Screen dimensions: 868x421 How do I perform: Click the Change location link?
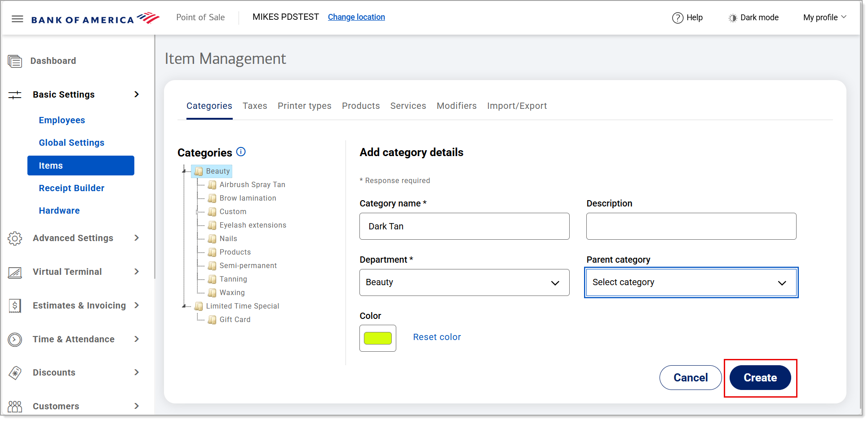tap(356, 17)
